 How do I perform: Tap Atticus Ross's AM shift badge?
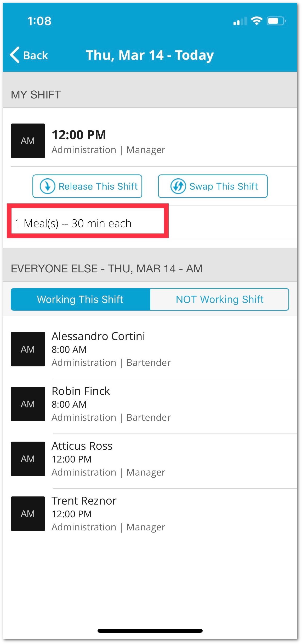pyautogui.click(x=28, y=459)
